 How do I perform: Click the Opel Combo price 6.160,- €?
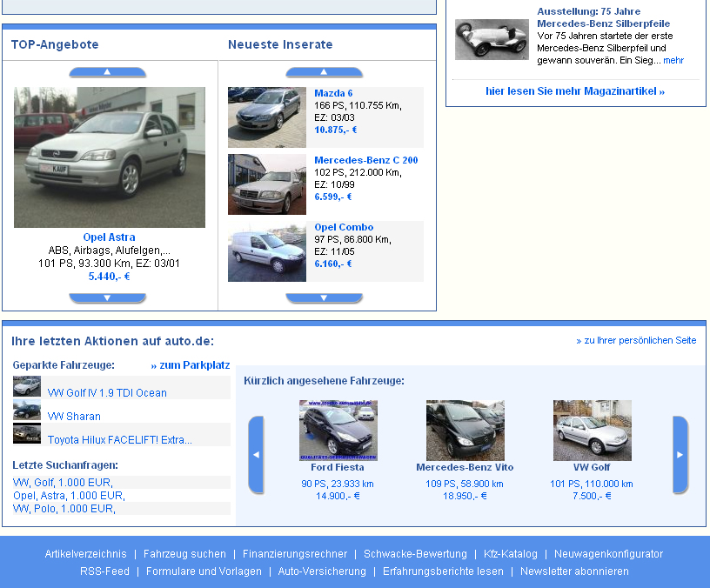pyautogui.click(x=332, y=264)
